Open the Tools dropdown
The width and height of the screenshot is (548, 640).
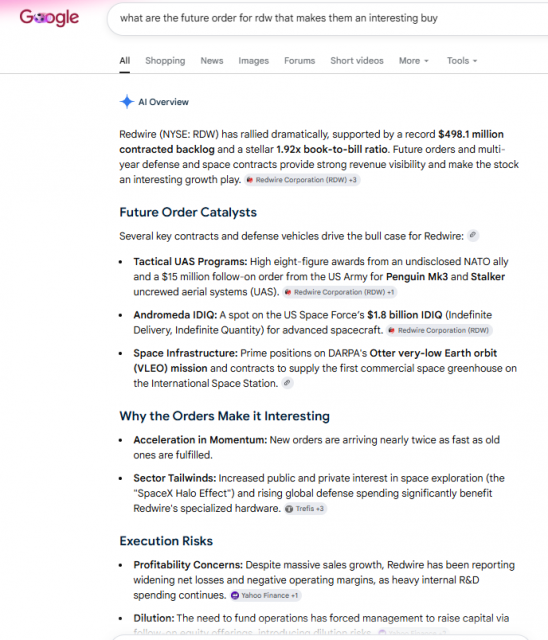[462, 61]
